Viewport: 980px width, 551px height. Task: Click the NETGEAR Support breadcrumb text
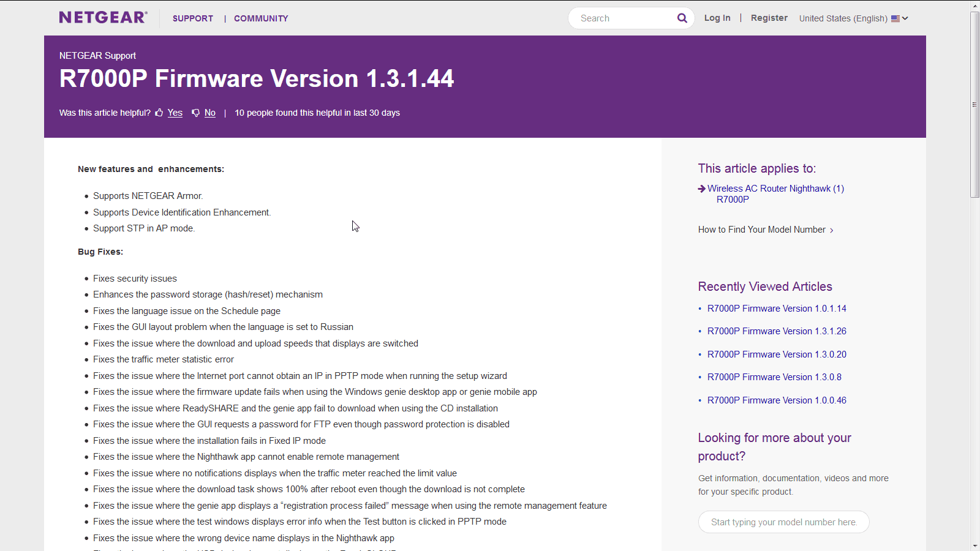(97, 56)
